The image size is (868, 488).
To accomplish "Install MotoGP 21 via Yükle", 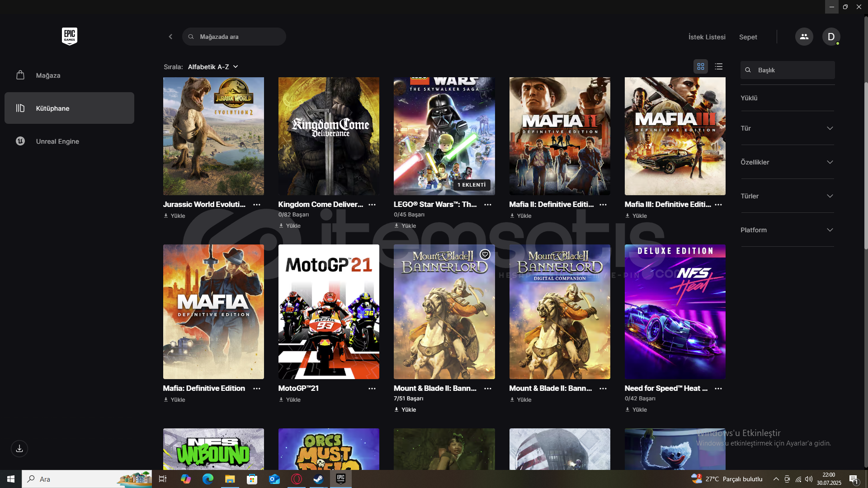I will (x=290, y=400).
